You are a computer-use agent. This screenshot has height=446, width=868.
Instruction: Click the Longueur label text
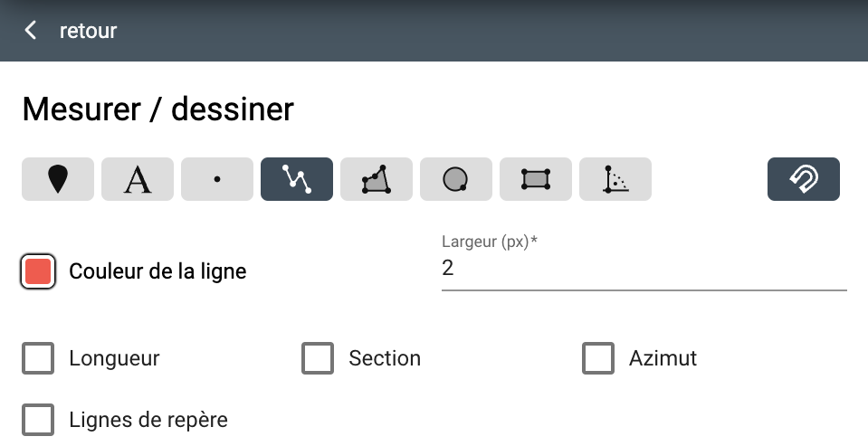point(115,358)
